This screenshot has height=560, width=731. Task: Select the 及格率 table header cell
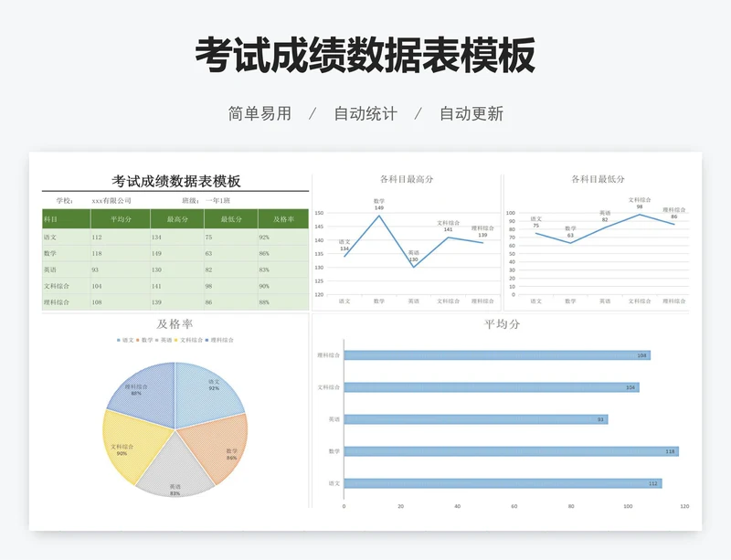tap(283, 218)
